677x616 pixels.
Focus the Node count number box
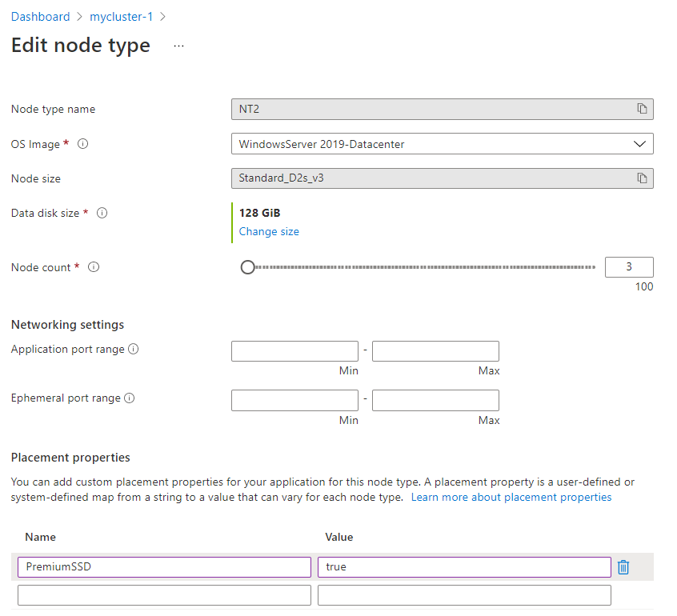coord(629,267)
